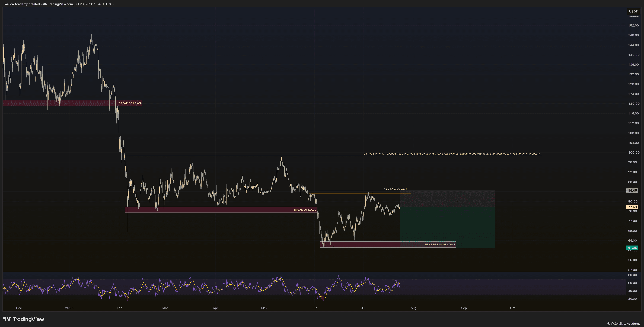This screenshot has width=644, height=327.
Task: Click BREAK OF LOWS label near 78.00
Action: click(305, 210)
